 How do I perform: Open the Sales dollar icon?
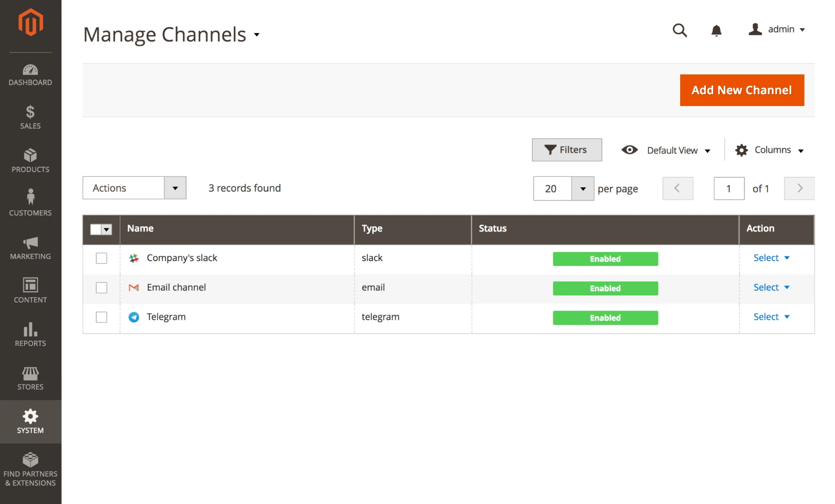tap(30, 113)
